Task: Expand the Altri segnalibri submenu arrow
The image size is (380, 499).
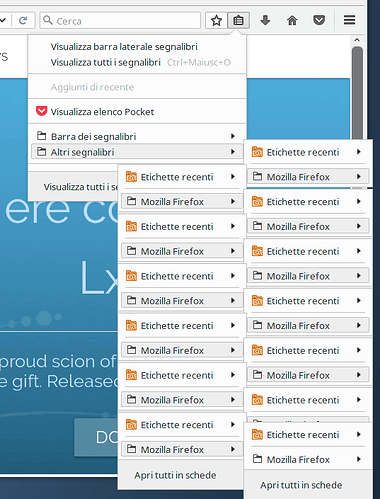Action: (x=233, y=152)
